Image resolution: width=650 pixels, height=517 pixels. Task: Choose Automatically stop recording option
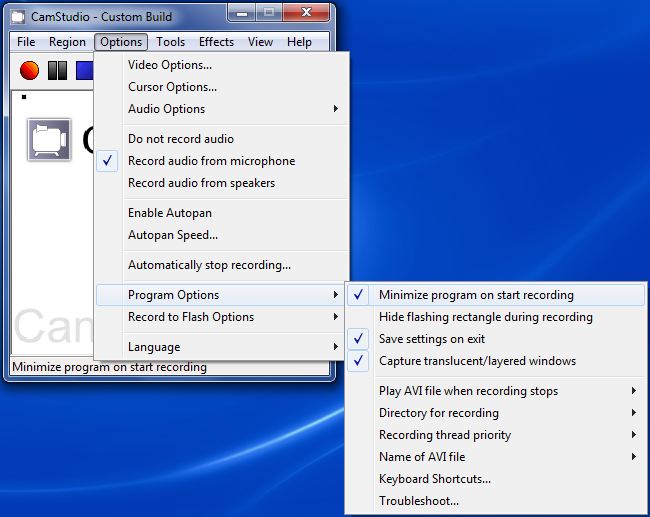pyautogui.click(x=221, y=265)
